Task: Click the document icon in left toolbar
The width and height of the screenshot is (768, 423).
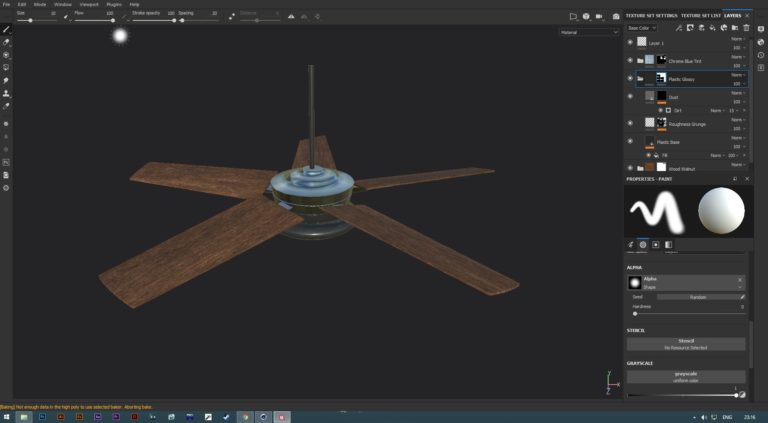Action: coord(6,175)
